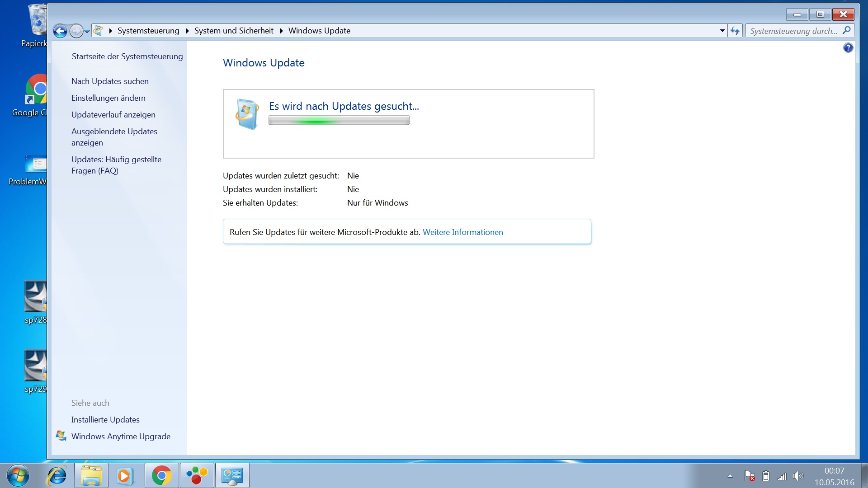Show hidden tray icons arrow
The image size is (868, 488).
click(x=730, y=476)
